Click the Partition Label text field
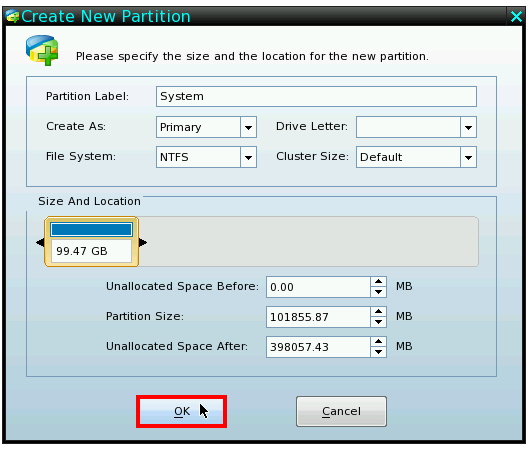The image size is (532, 449). (x=316, y=96)
